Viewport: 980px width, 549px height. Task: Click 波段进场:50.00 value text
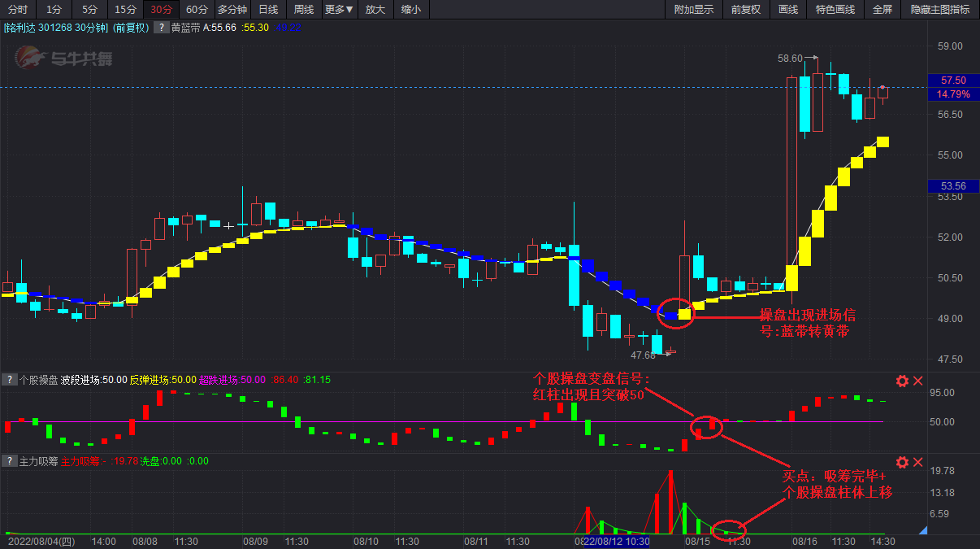click(93, 380)
